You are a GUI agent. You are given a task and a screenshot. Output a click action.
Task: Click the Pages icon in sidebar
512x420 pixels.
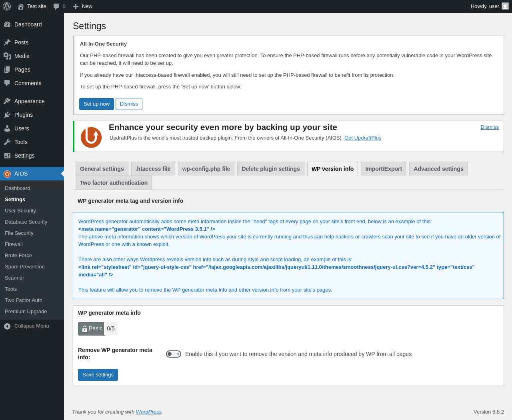click(7, 70)
